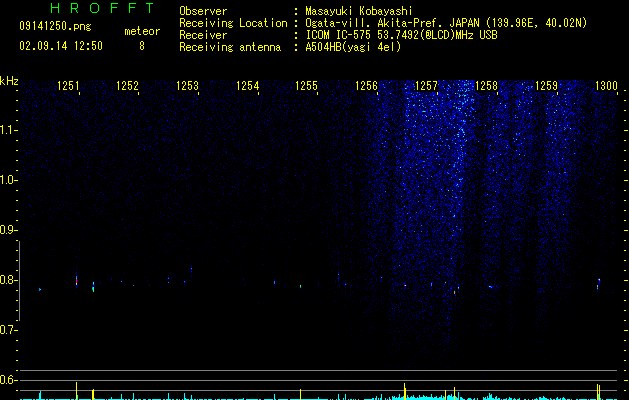Click the 1300 time axis marker
This screenshot has width=629, height=400.
[606, 85]
